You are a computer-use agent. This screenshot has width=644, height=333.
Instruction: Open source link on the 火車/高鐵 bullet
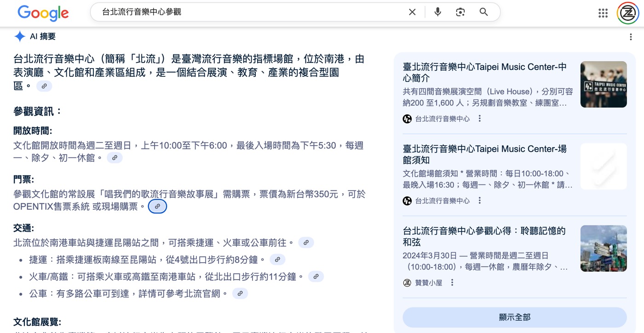316,276
